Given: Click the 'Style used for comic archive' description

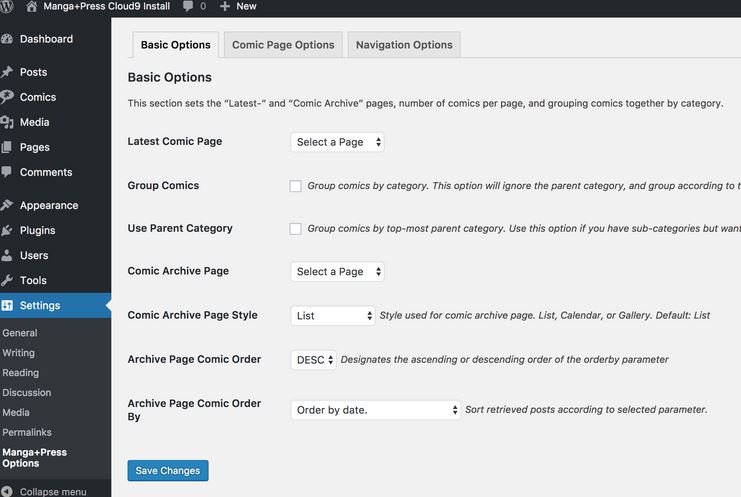Looking at the screenshot, I should [544, 315].
